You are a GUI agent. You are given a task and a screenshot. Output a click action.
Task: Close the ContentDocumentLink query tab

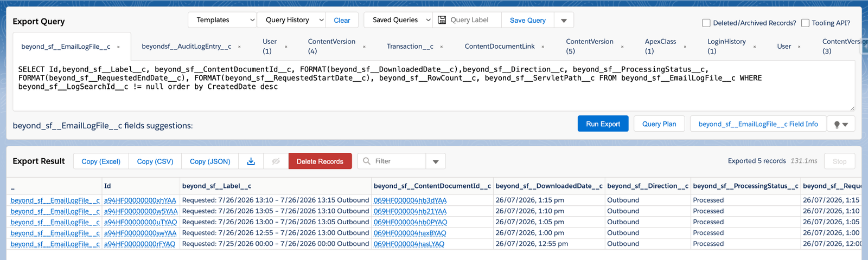542,47
